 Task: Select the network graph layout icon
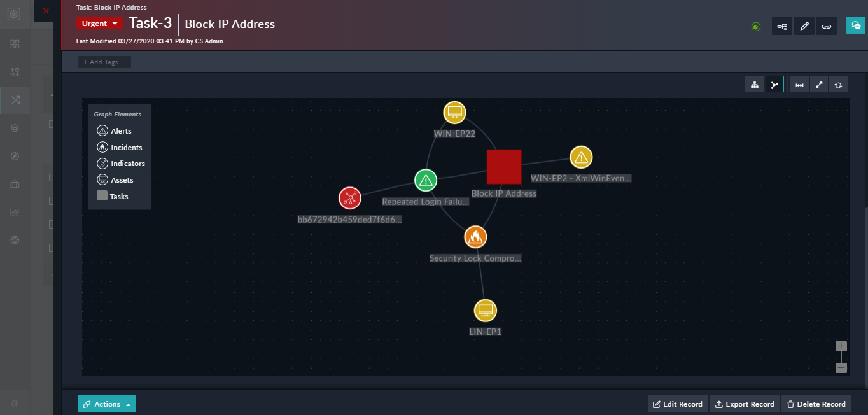pos(774,84)
